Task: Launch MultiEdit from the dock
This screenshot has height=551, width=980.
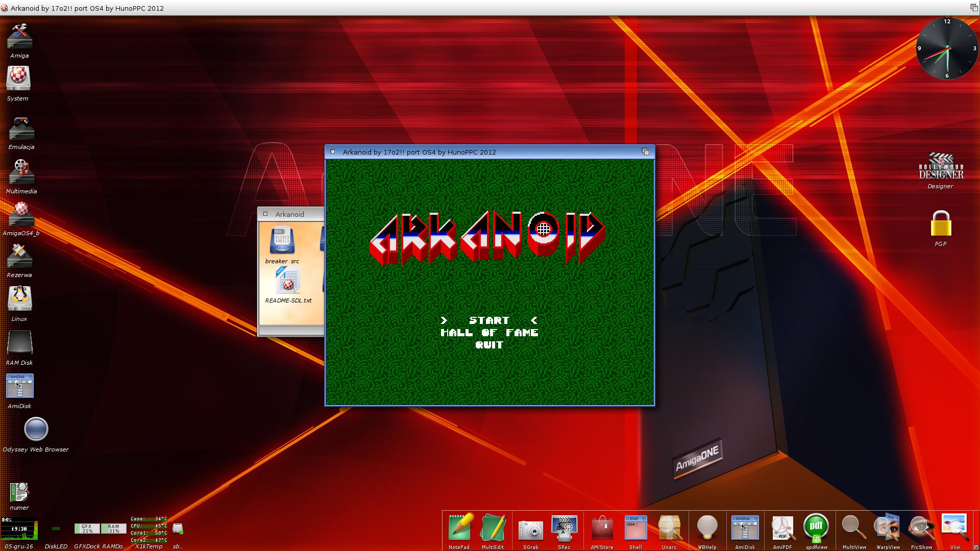Action: (x=493, y=528)
